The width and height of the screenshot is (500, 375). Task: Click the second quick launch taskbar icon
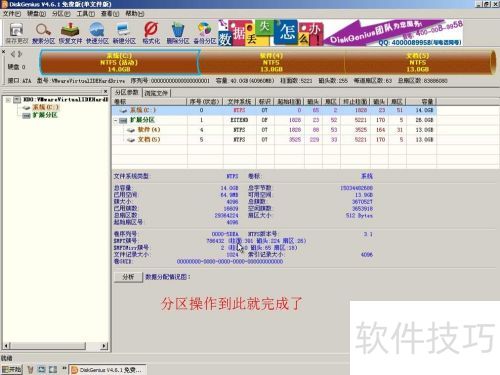(x=42, y=370)
